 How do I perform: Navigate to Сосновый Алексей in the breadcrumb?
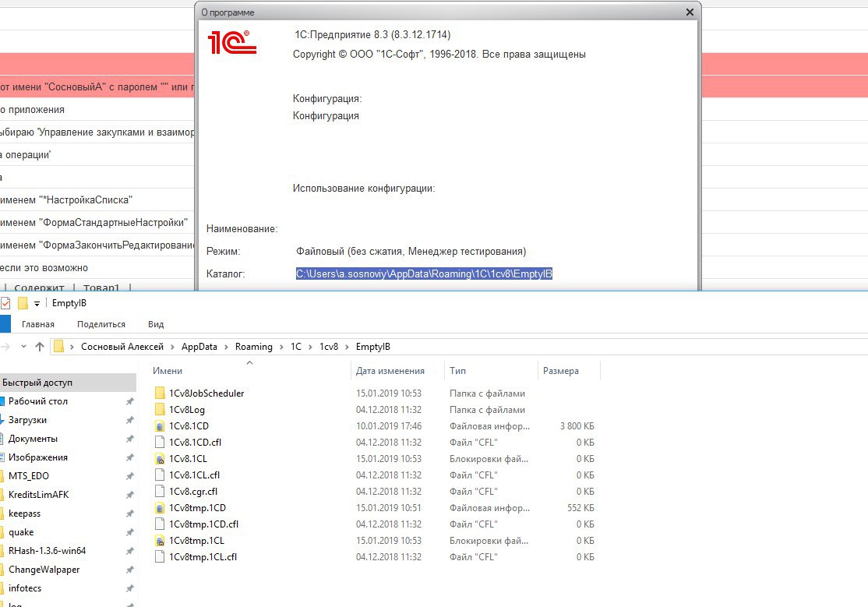tap(122, 347)
